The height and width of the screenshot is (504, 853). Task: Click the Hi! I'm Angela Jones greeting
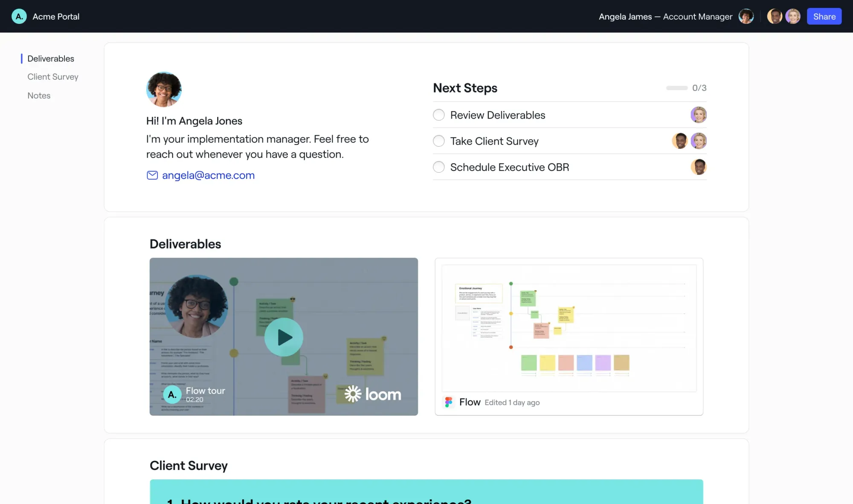tap(194, 121)
